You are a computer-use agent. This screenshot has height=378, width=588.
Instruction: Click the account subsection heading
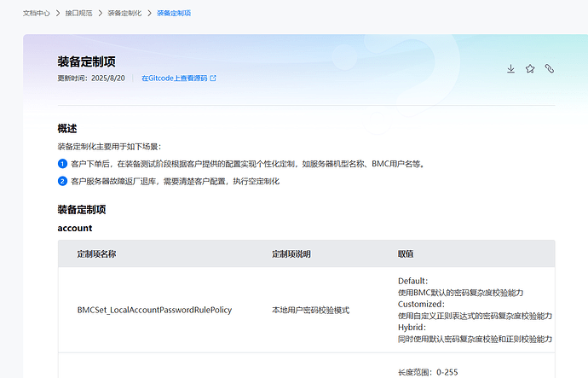[75, 228]
